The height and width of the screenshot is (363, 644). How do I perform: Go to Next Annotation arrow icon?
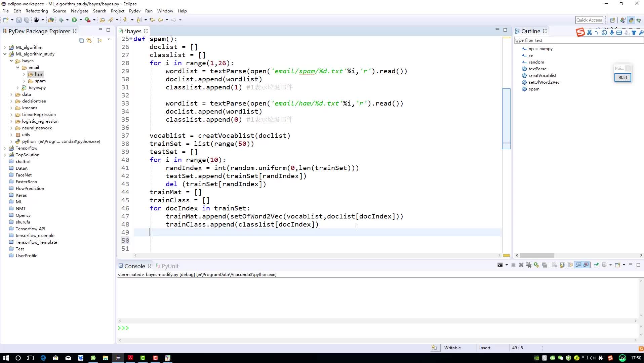[125, 20]
